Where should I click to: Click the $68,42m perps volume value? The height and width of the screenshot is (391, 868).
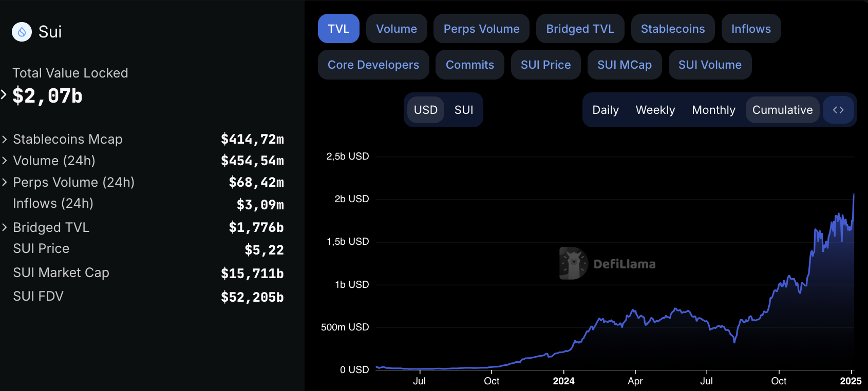[x=256, y=182]
